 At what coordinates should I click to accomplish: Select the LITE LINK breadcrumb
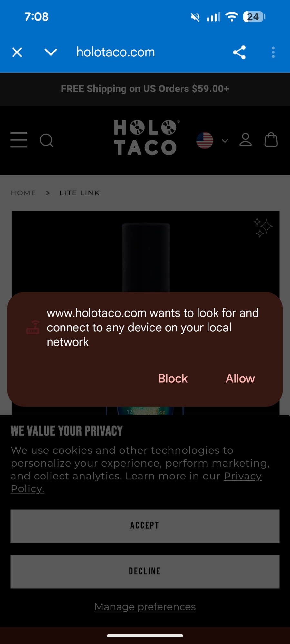(x=80, y=193)
